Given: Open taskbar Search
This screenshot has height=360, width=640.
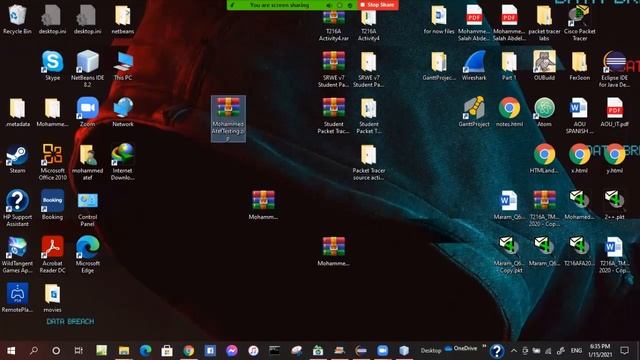Looking at the screenshot, I should 34,350.
